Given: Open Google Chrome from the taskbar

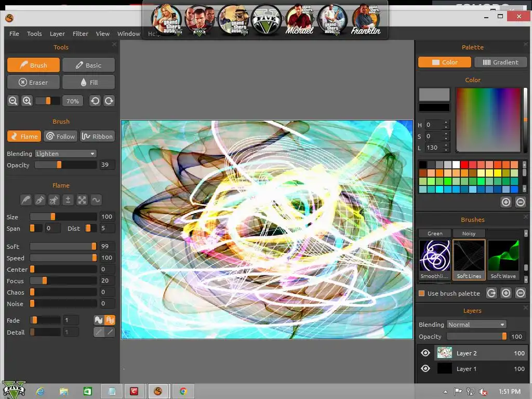Looking at the screenshot, I should coord(183,391).
